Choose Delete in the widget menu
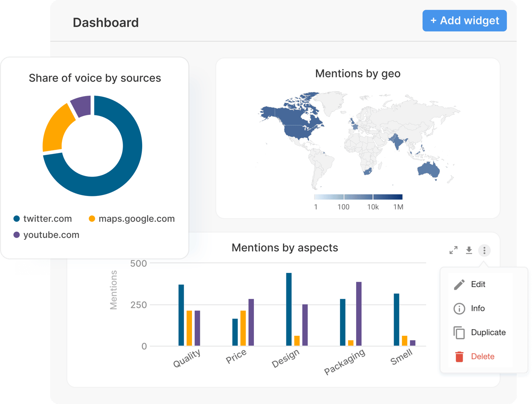Image resolution: width=532 pixels, height=404 pixels. (x=483, y=357)
